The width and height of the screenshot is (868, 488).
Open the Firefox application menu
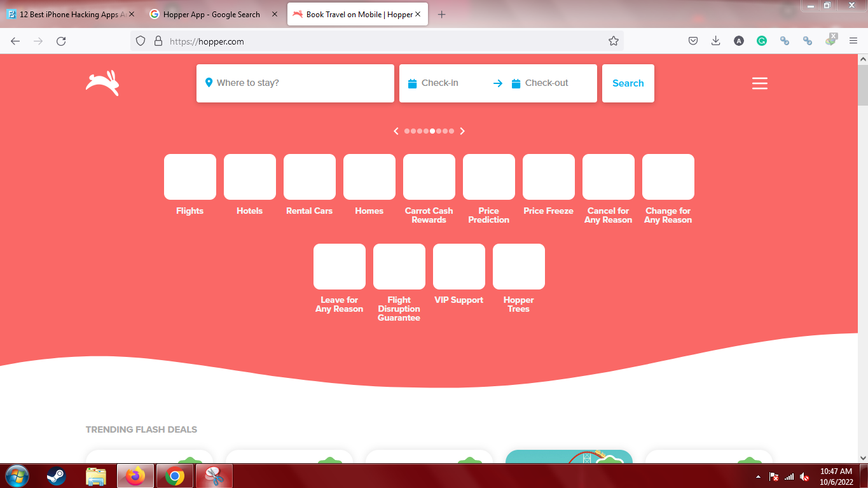[853, 41]
